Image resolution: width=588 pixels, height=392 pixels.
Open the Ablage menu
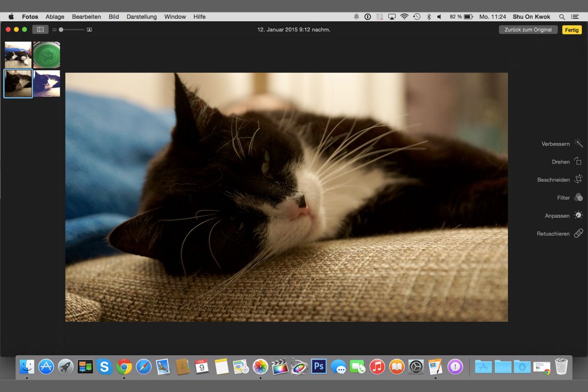click(55, 17)
